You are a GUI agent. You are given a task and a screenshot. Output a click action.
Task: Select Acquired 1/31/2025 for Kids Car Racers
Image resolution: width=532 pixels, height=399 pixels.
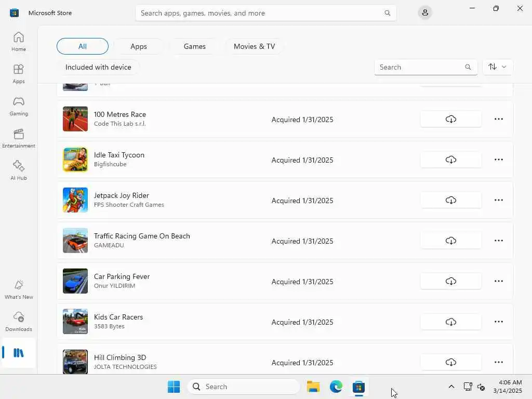click(302, 322)
